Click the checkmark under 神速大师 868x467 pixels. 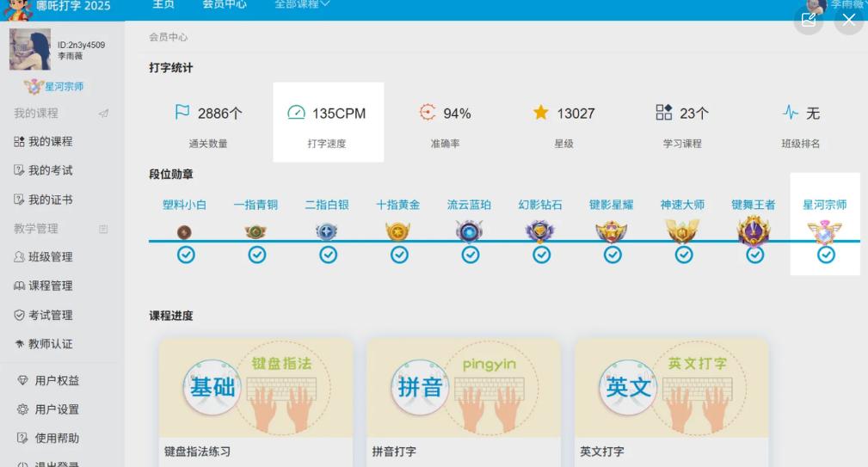point(683,255)
